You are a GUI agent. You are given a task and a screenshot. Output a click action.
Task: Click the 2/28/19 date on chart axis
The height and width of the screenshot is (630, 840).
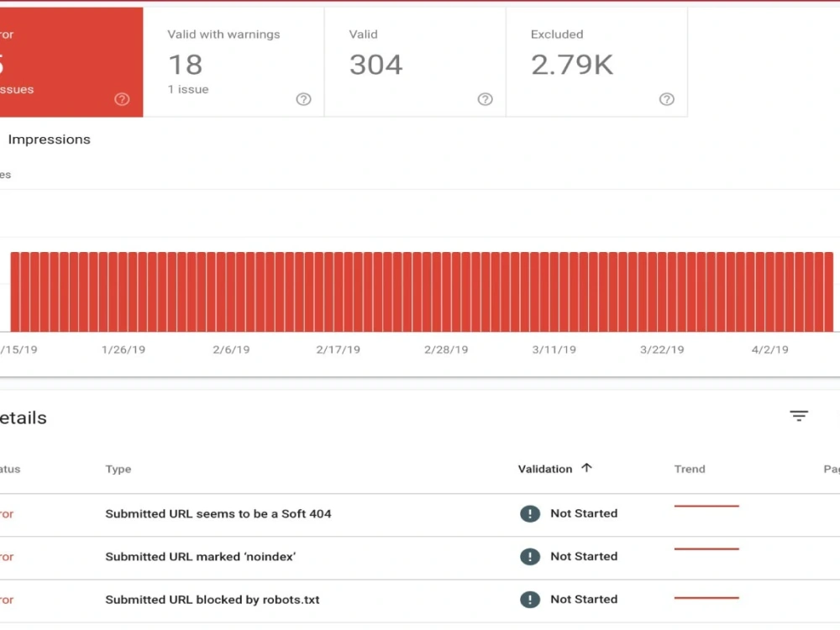(x=446, y=349)
